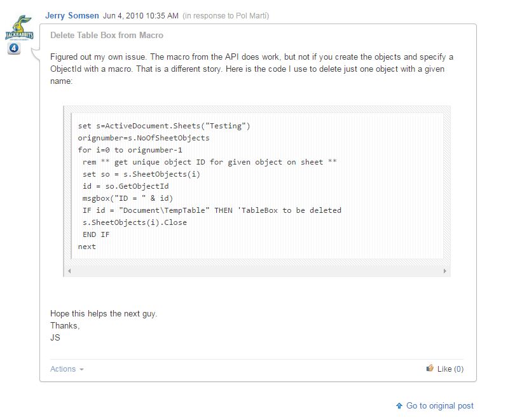Open Jerry Somsen's profile link
508x420 pixels.
tap(72, 16)
